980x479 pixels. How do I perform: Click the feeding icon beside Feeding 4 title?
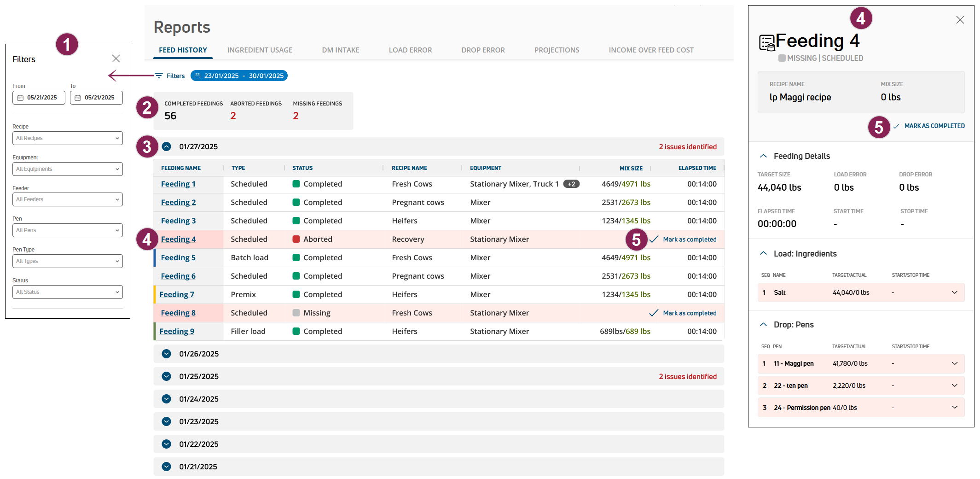(767, 43)
